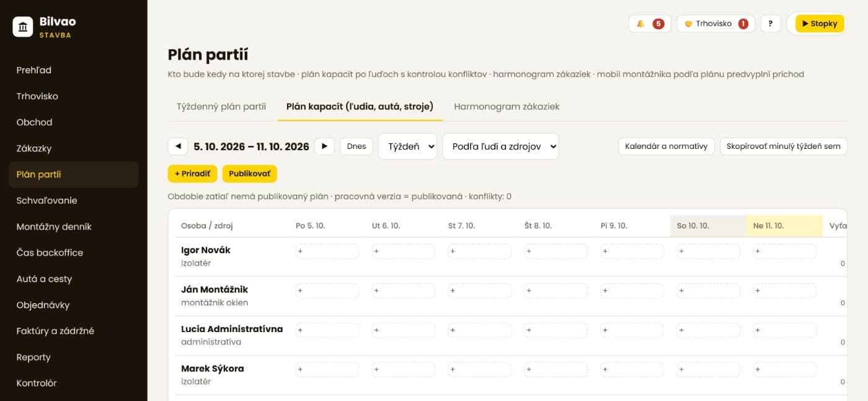Click the Publikovať button
Screen dimensions: 868x401
click(250, 174)
